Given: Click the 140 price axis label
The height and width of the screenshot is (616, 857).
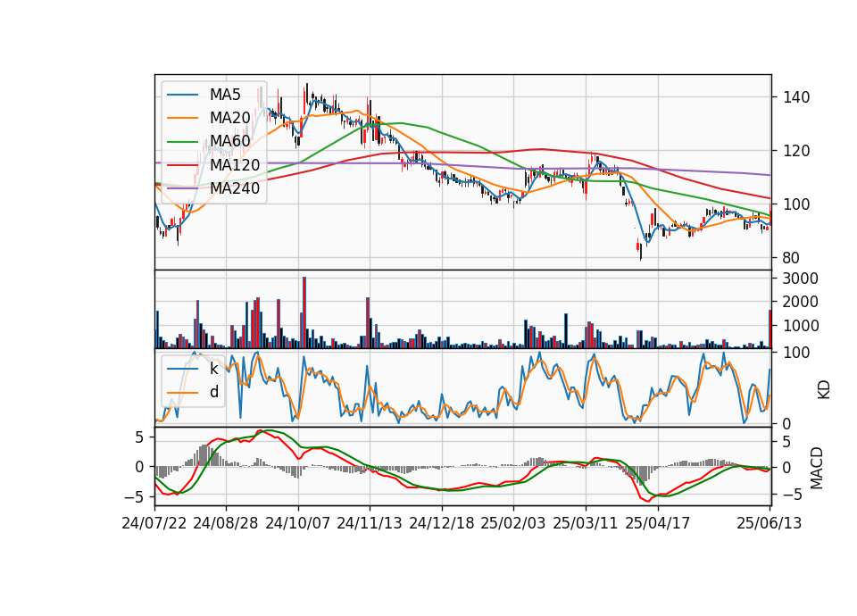Looking at the screenshot, I should [x=796, y=97].
